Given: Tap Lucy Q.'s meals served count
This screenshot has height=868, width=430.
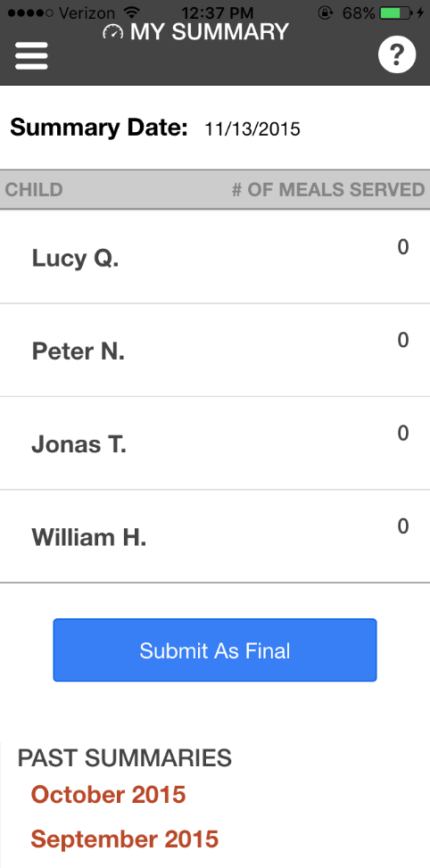Looking at the screenshot, I should 403,247.
